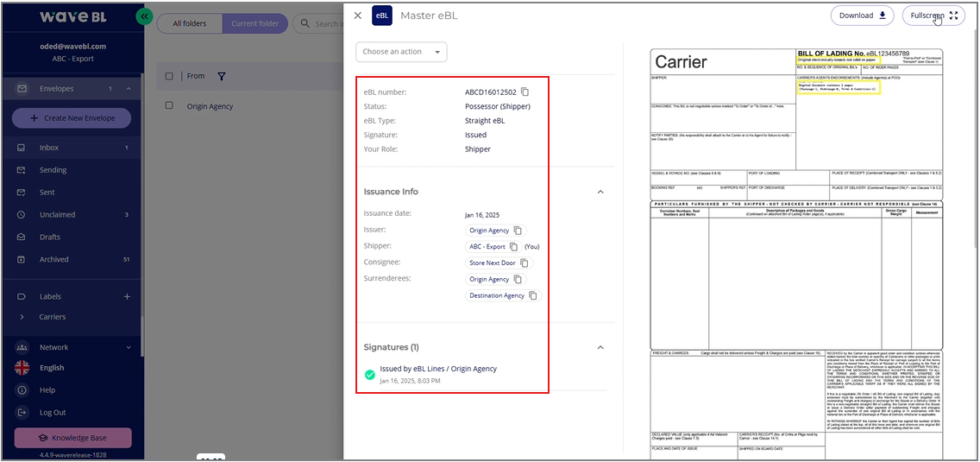Select English language option
980x462 pixels.
[x=52, y=368]
